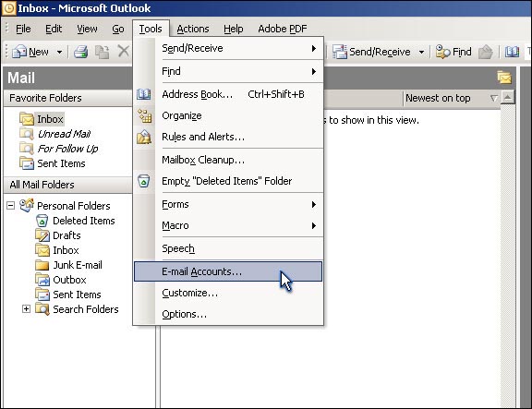Open the Edit menu
Screen dimensions: 532x409
click(54, 29)
